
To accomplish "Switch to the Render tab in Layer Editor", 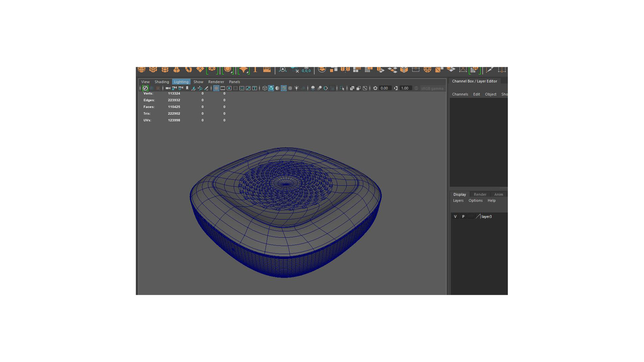I will (x=480, y=194).
